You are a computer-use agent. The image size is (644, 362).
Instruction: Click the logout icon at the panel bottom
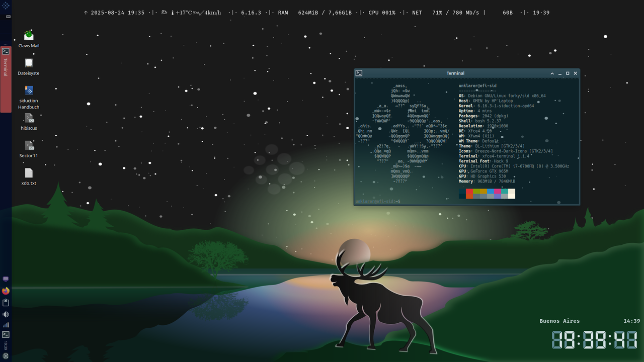point(6,356)
